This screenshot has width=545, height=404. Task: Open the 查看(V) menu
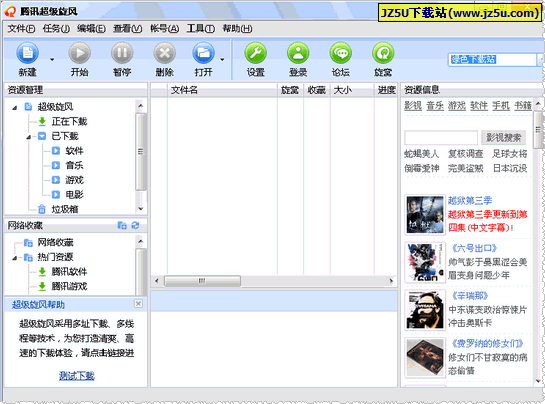tap(128, 29)
